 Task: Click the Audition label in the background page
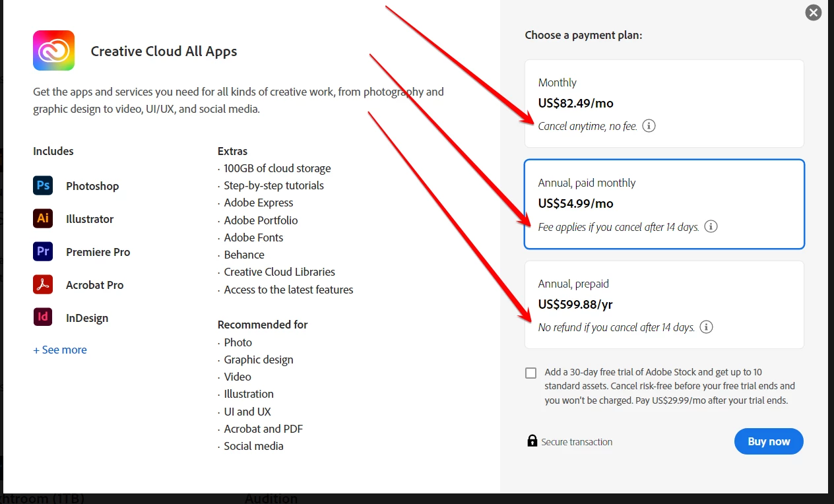click(x=271, y=499)
